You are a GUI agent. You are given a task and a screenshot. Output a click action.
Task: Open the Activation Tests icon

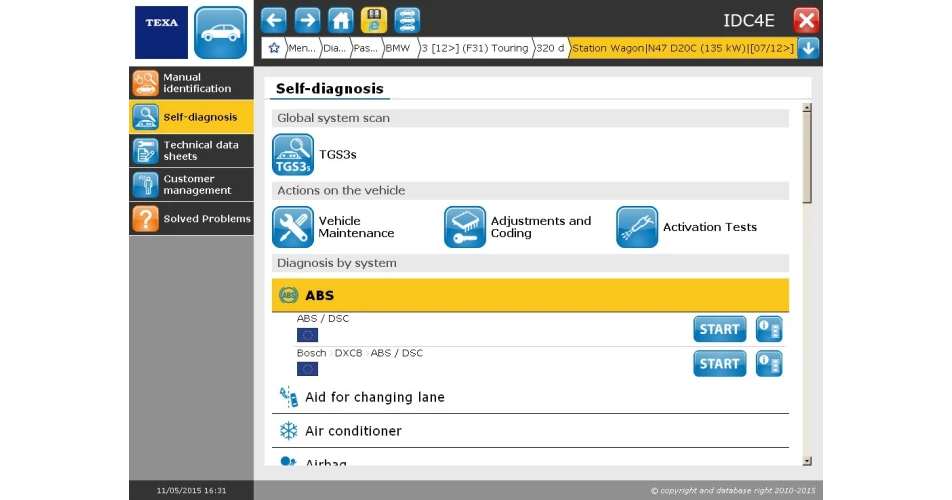click(x=637, y=227)
